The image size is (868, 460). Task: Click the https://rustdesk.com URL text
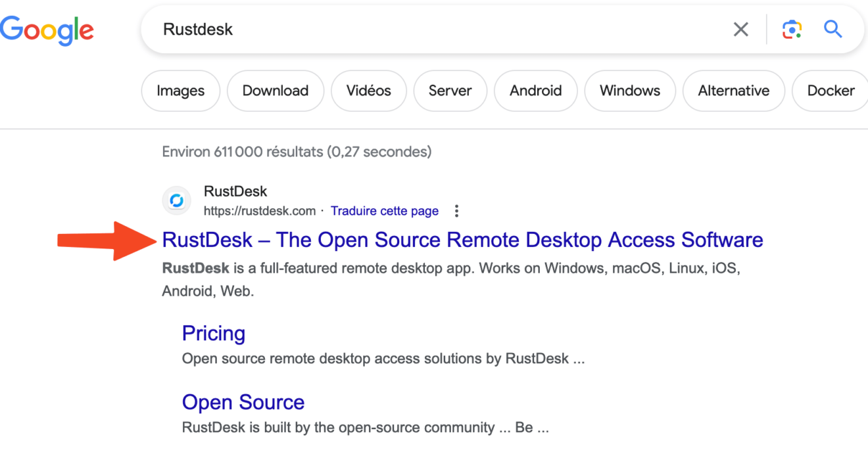point(260,211)
